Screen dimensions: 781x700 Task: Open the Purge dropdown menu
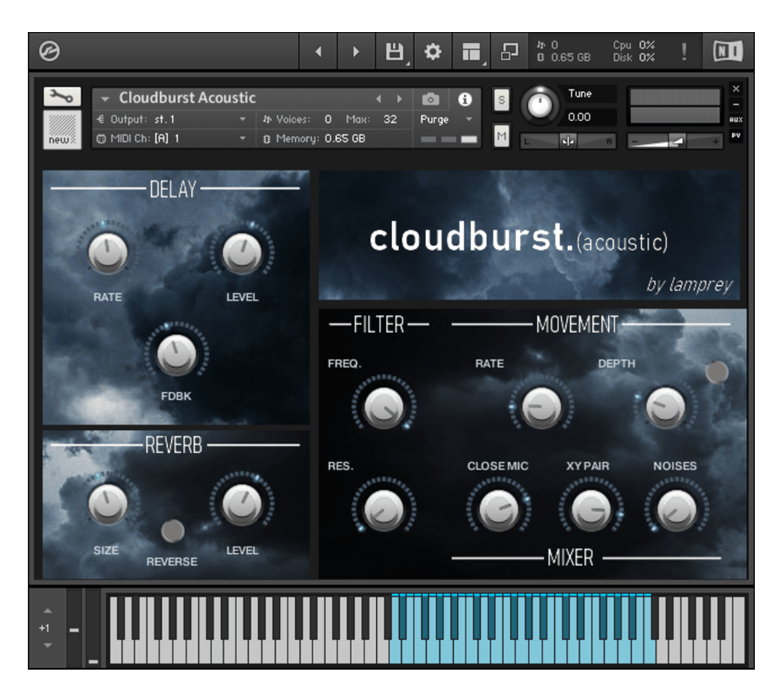tap(446, 120)
